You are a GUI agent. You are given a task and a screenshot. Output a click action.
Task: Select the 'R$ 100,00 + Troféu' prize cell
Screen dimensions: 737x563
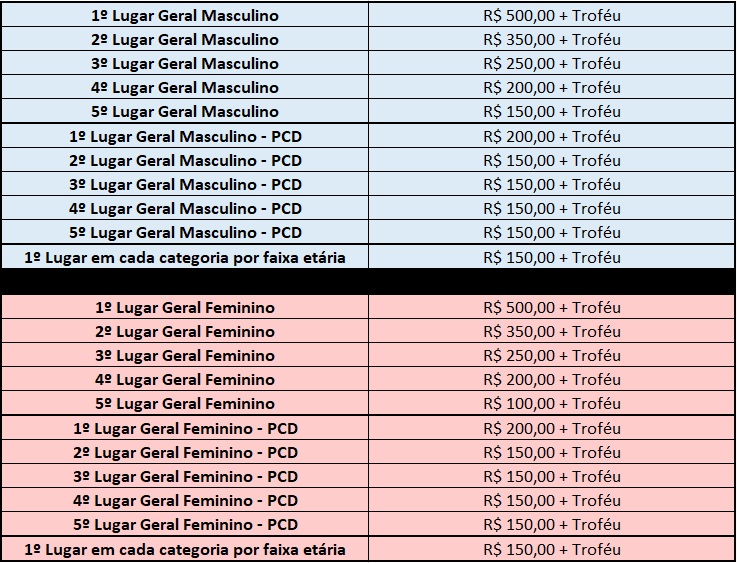point(552,404)
